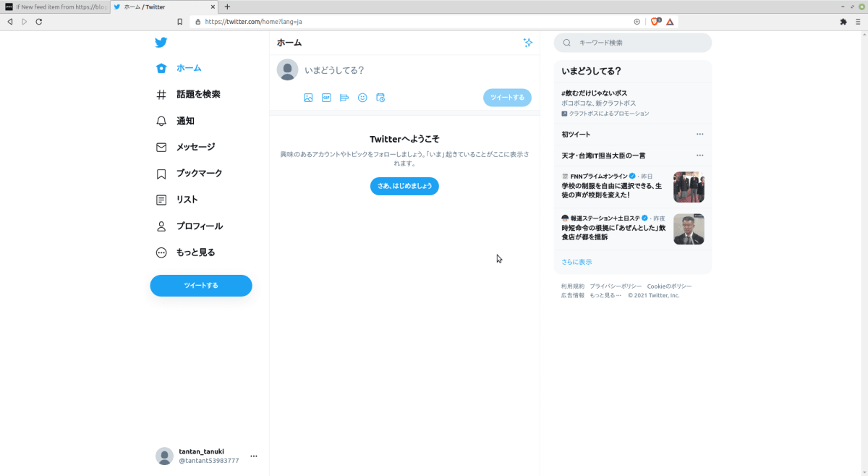Expand footer もっと見る… link
Image resolution: width=868 pixels, height=476 pixels.
point(605,295)
